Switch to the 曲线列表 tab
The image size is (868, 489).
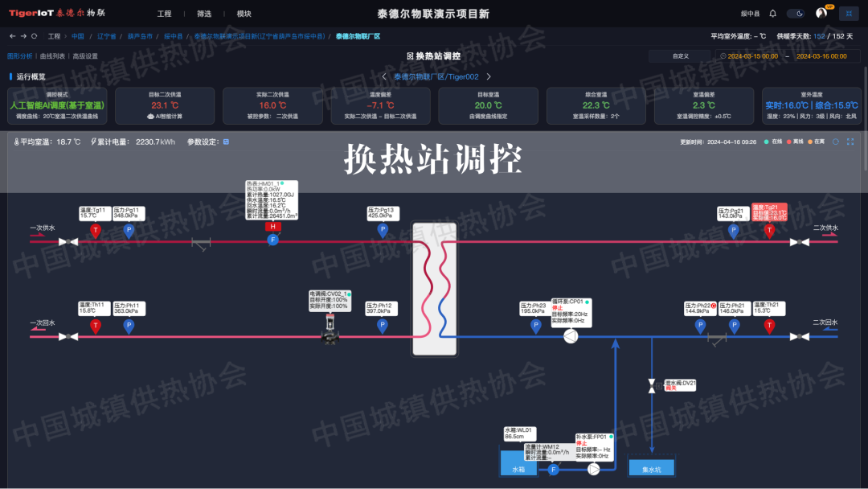(52, 56)
